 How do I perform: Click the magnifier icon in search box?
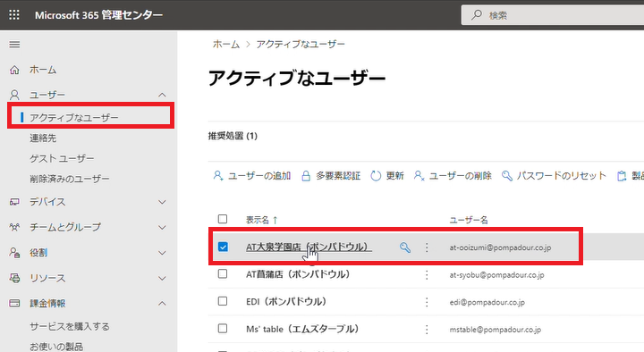[x=477, y=15]
